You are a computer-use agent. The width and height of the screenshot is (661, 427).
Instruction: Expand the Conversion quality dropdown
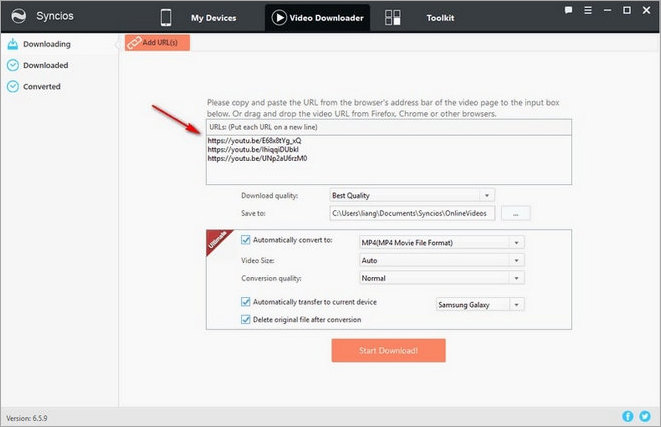(441, 278)
